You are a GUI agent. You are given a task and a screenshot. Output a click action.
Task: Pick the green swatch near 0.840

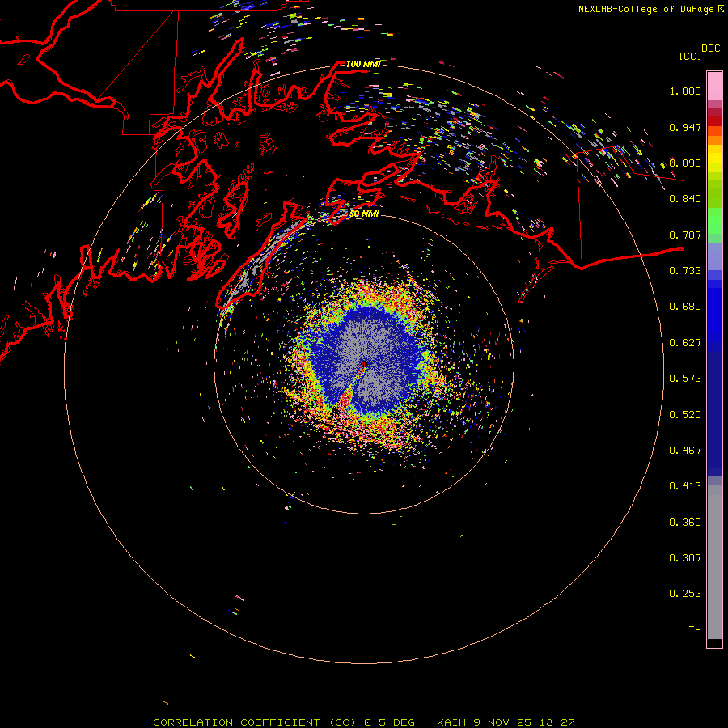(714, 194)
